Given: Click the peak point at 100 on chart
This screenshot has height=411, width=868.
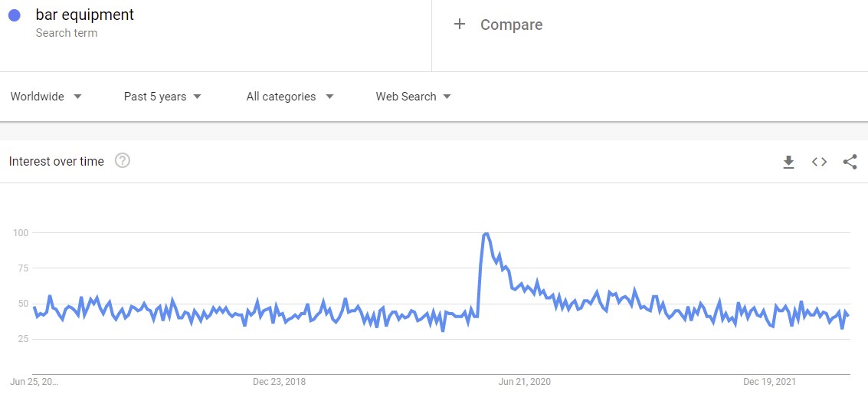Looking at the screenshot, I should (486, 233).
